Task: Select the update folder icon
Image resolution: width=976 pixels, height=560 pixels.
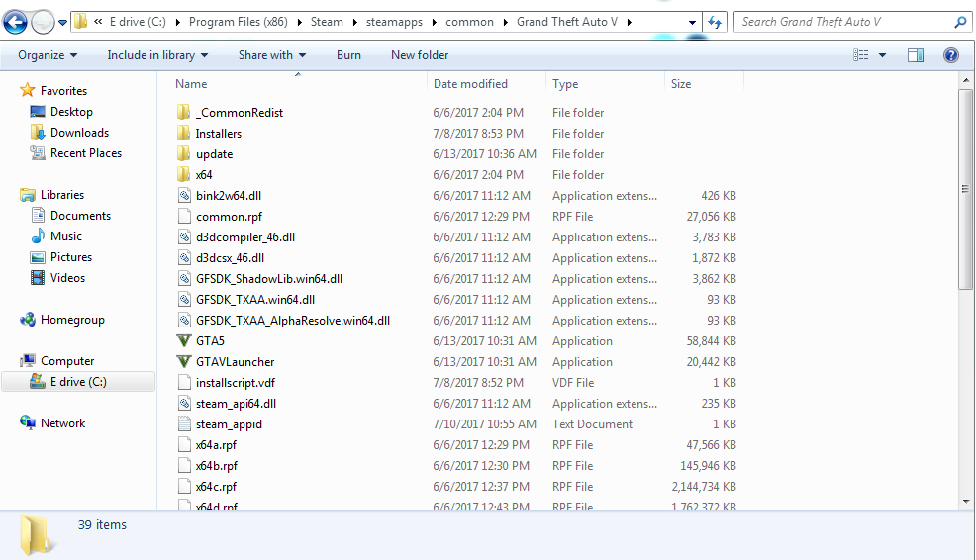Action: click(184, 153)
